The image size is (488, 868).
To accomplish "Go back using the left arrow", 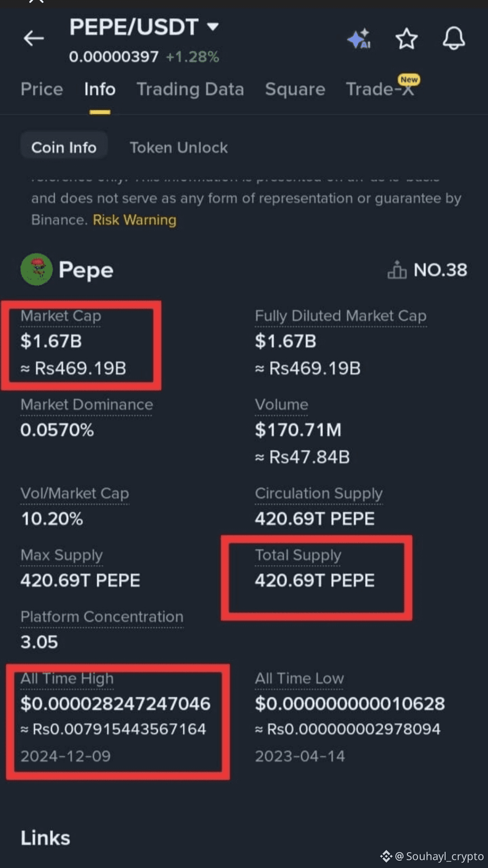I will (34, 38).
